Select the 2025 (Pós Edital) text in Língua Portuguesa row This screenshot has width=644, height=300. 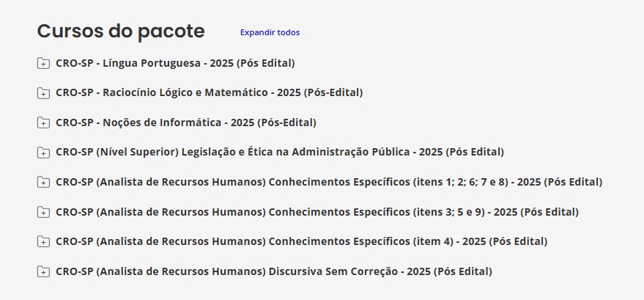[252, 63]
